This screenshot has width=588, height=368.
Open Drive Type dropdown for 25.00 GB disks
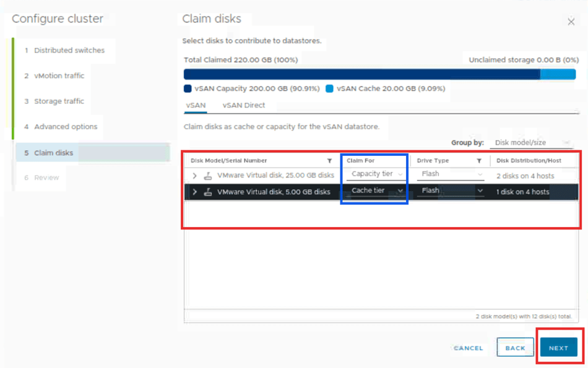451,174
